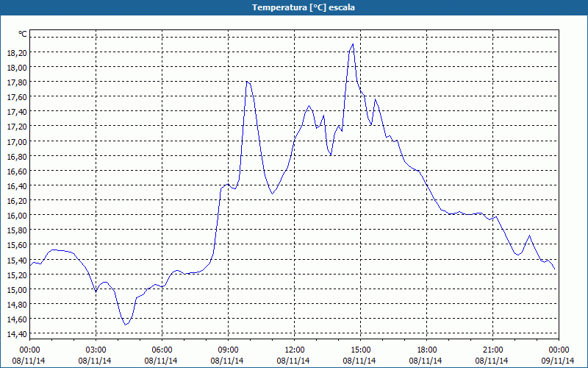Viewport: 588px width, 368px height.
Task: Click the 17,80 y-axis value
Action: (17, 82)
